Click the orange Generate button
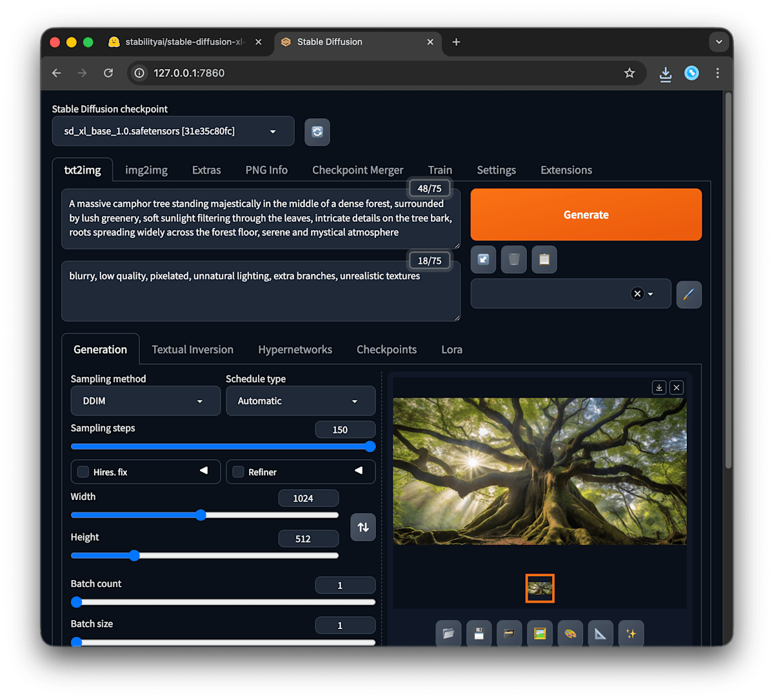 pyautogui.click(x=586, y=214)
